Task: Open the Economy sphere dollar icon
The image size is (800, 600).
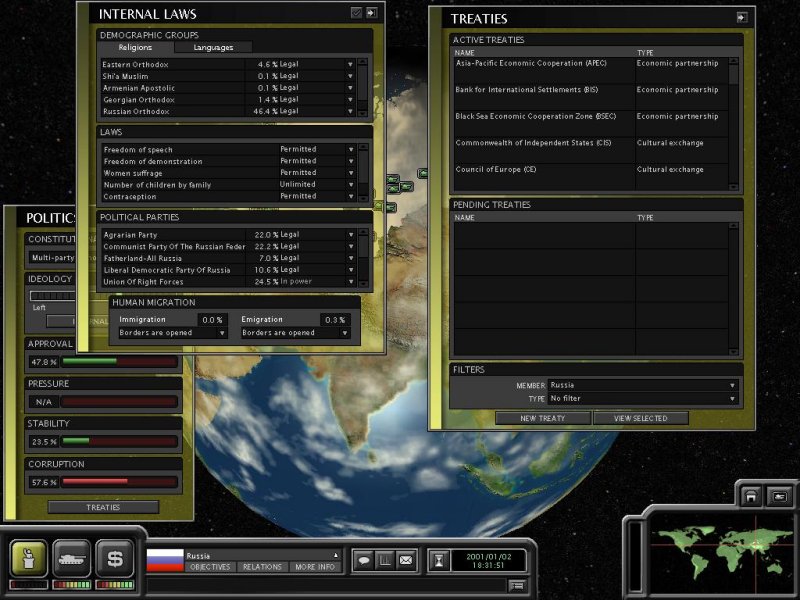Action: click(115, 558)
